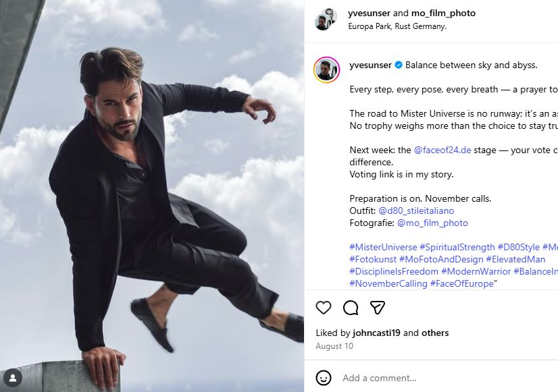Show tagged people on the photo
The height and width of the screenshot is (392, 558).
coord(14,378)
